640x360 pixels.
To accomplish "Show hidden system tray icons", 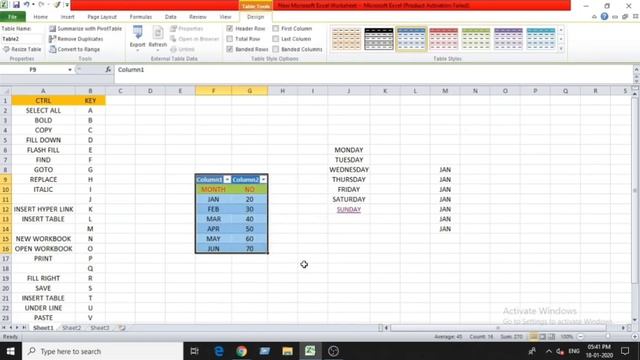I will click(549, 351).
